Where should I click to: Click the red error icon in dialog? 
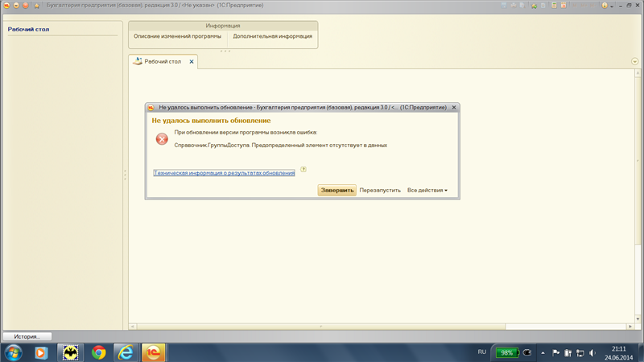point(162,139)
